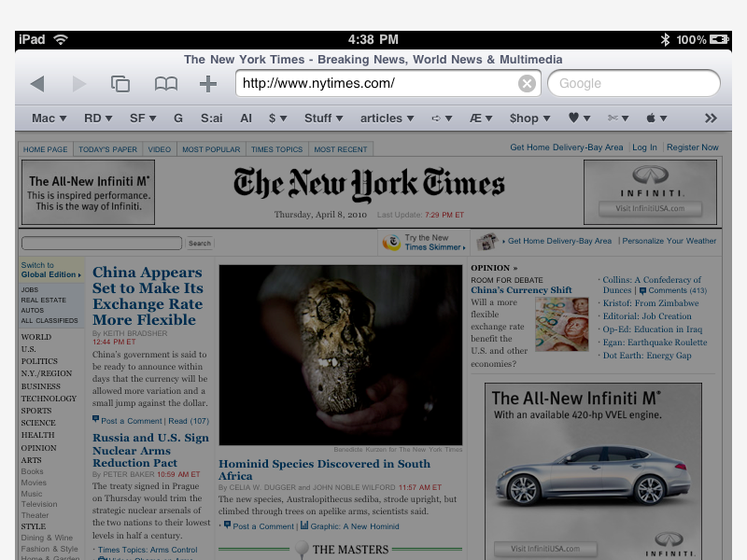Select the MOST RECENT tab
This screenshot has height=560, width=747.
pyautogui.click(x=341, y=149)
